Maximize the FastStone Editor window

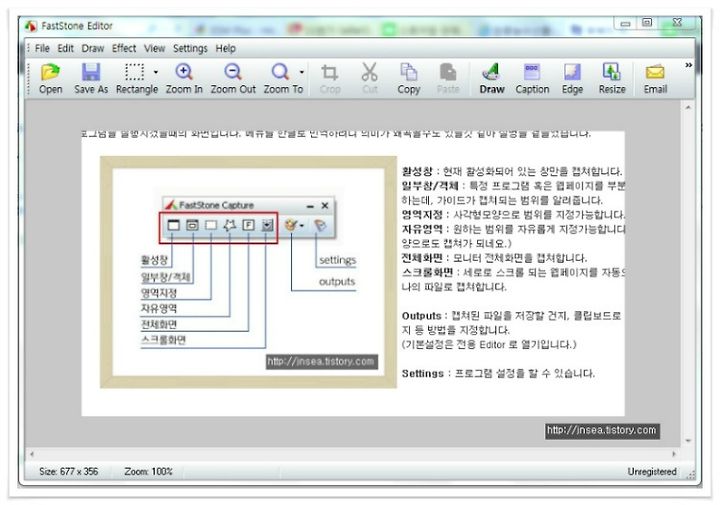(647, 22)
